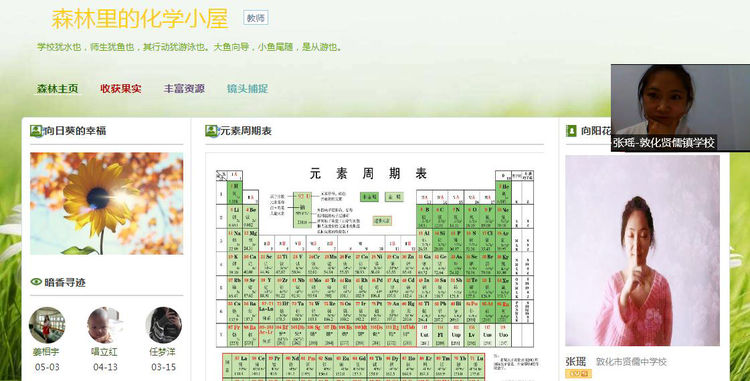Open the 镜头捕捉 tab
The width and height of the screenshot is (750, 381).
pos(247,89)
